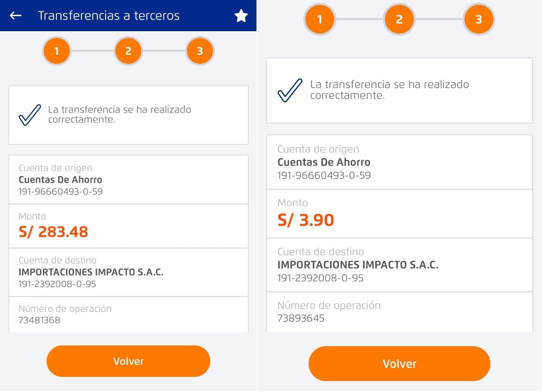
Task: Tap the S/ 283.48 amount
Action: pos(53,232)
